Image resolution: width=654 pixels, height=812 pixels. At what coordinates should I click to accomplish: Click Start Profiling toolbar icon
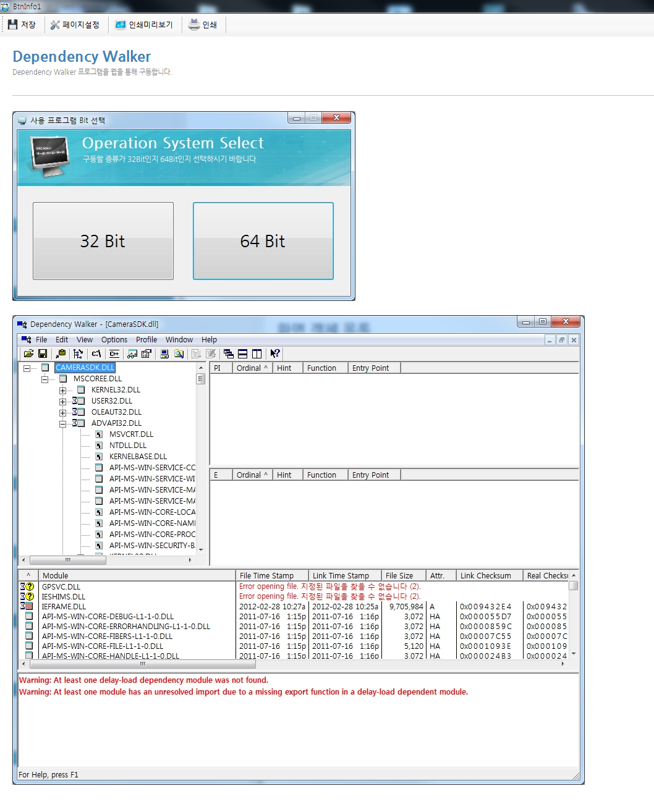point(197,353)
